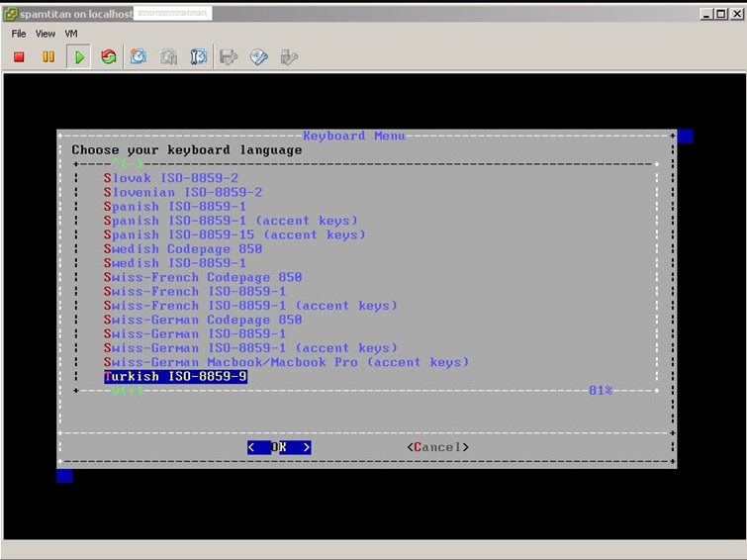Select Swiss-German ISO-8859-1 (accent keys)

250,348
